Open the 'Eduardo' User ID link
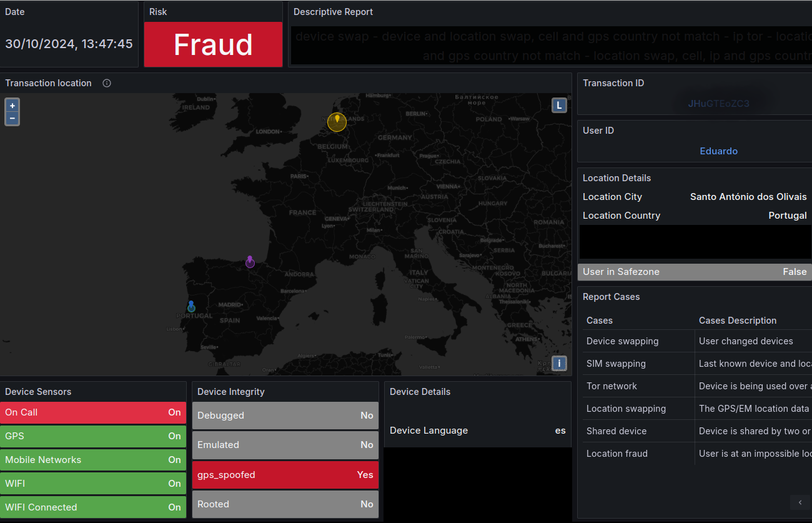The image size is (812, 523). 718,151
